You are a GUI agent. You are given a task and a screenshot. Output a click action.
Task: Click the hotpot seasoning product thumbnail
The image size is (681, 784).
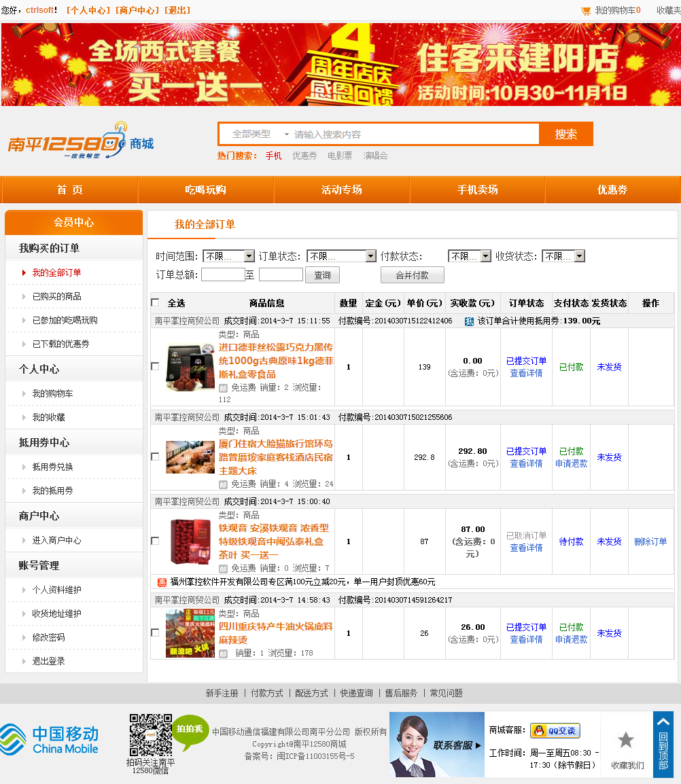tap(190, 633)
